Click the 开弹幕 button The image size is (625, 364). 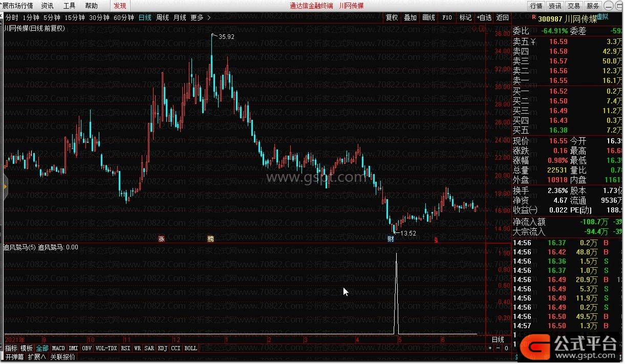[14, 357]
